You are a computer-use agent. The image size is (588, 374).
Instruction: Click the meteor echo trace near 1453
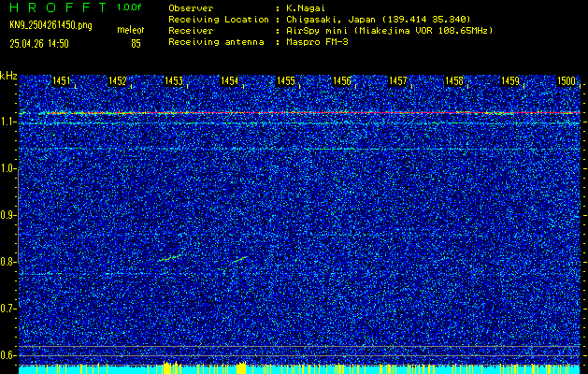[x=170, y=257]
